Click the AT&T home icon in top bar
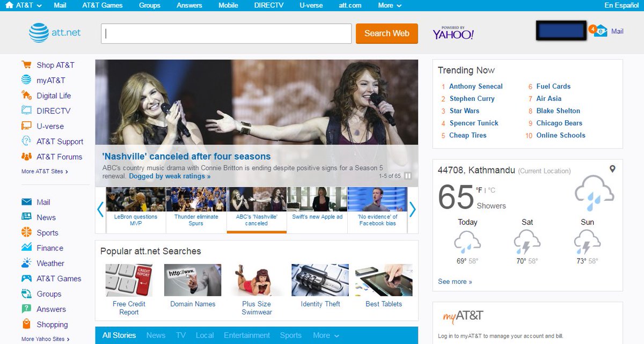Image resolution: width=644 pixels, height=344 pixels. [9, 5]
